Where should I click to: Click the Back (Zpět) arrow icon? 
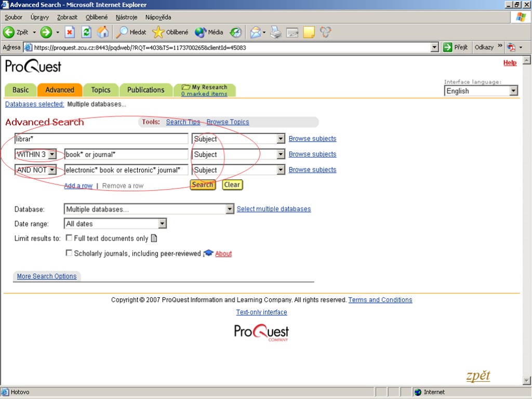(9, 32)
